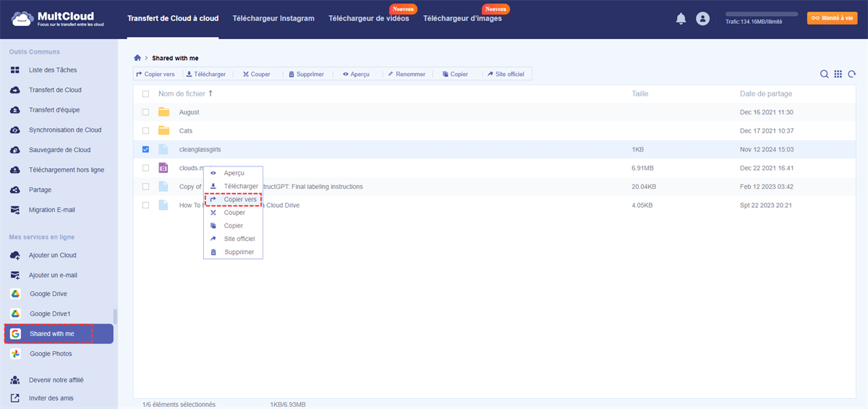The image size is (868, 409).
Task: Click the clouds video file icon
Action: (x=163, y=168)
